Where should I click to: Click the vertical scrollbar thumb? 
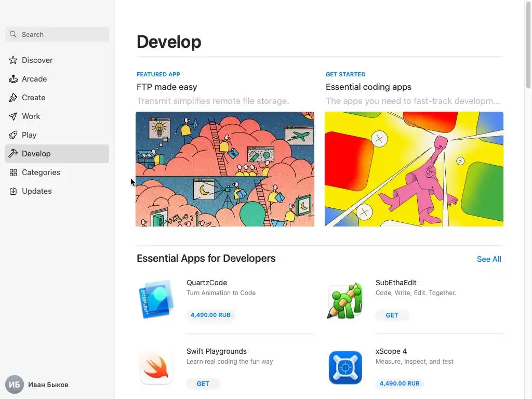coord(528,45)
